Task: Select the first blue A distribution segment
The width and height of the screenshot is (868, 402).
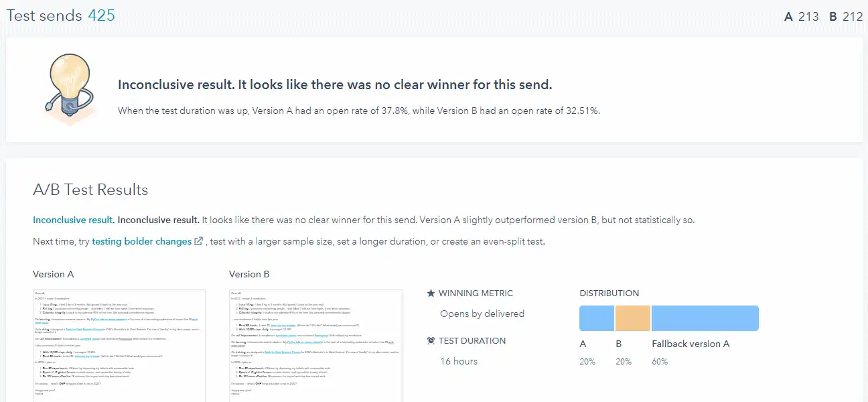Action: coord(596,318)
